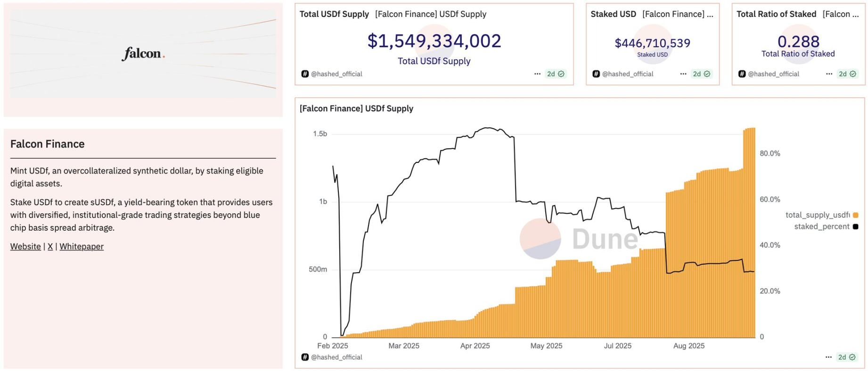This screenshot has height=371, width=868.
Task: Toggle the total_supply_usdf legend series
Action: tap(817, 215)
